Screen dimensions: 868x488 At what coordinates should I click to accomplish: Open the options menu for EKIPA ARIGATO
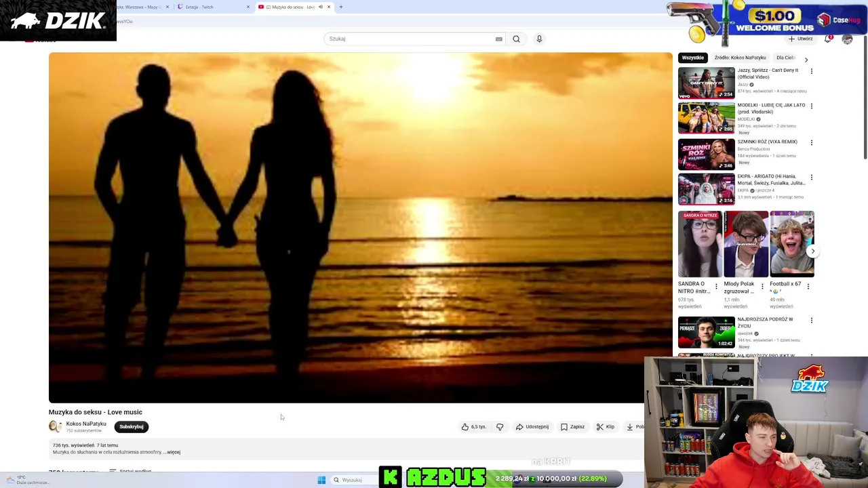click(x=811, y=177)
